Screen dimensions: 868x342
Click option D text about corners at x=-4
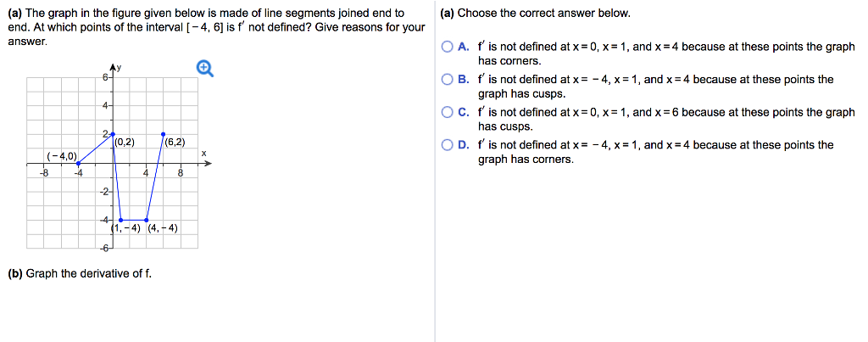(655, 151)
